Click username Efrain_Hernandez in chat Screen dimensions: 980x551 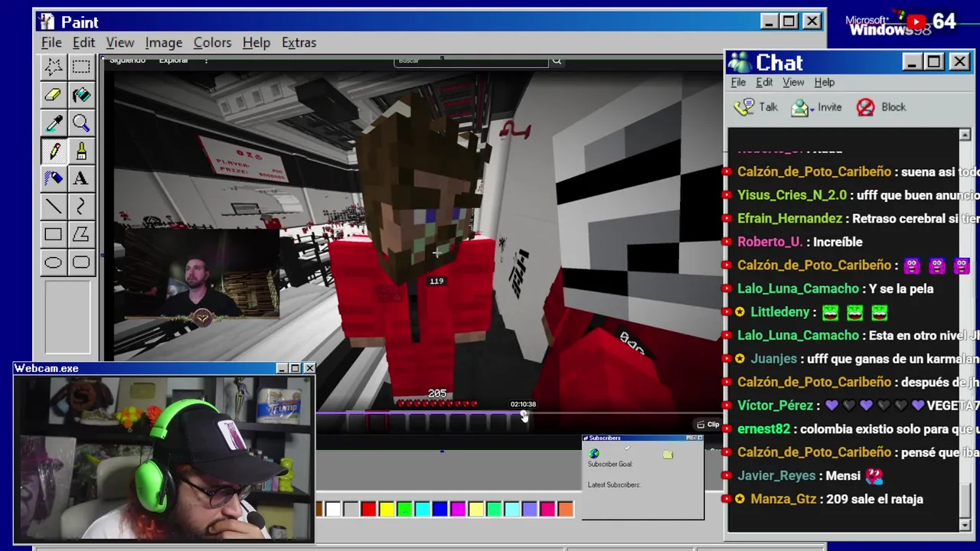click(x=789, y=219)
